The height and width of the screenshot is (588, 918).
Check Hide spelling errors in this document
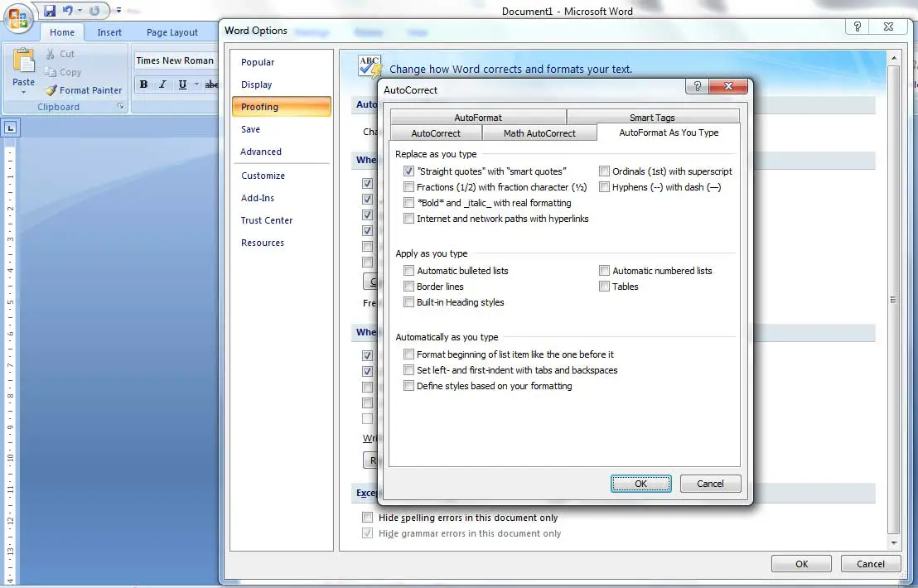367,518
